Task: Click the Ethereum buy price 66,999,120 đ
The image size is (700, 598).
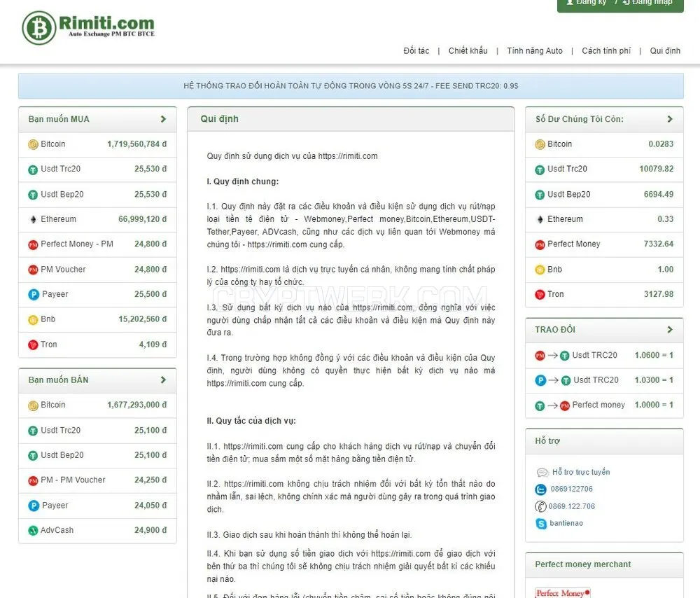Action: [x=142, y=219]
